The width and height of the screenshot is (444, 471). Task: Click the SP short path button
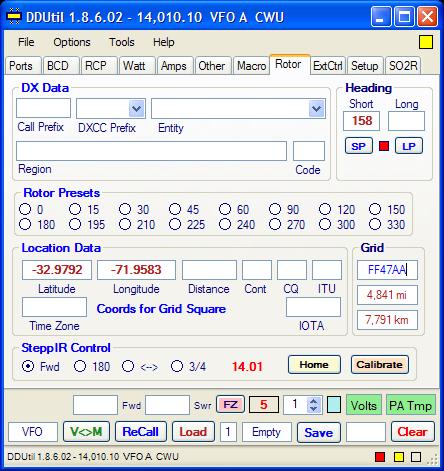pos(359,146)
